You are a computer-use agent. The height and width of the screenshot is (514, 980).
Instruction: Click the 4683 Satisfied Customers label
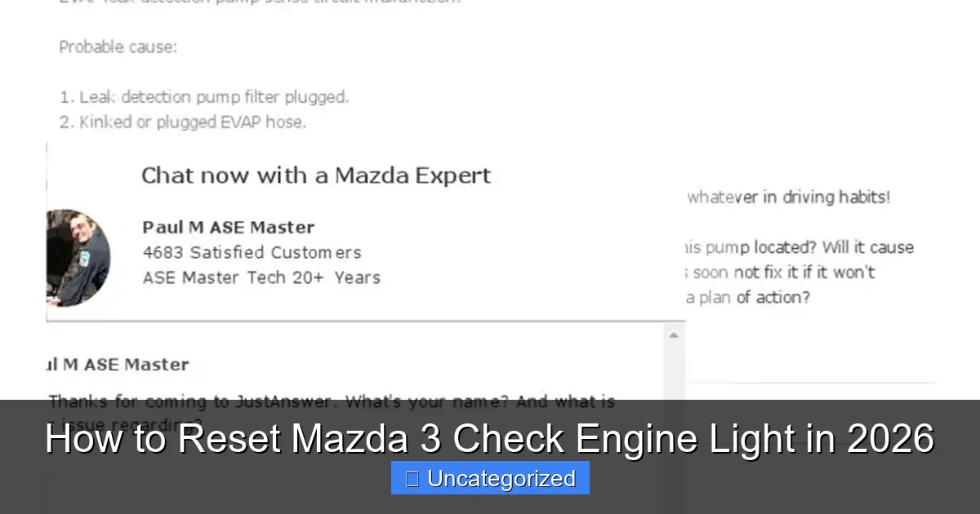252,252
